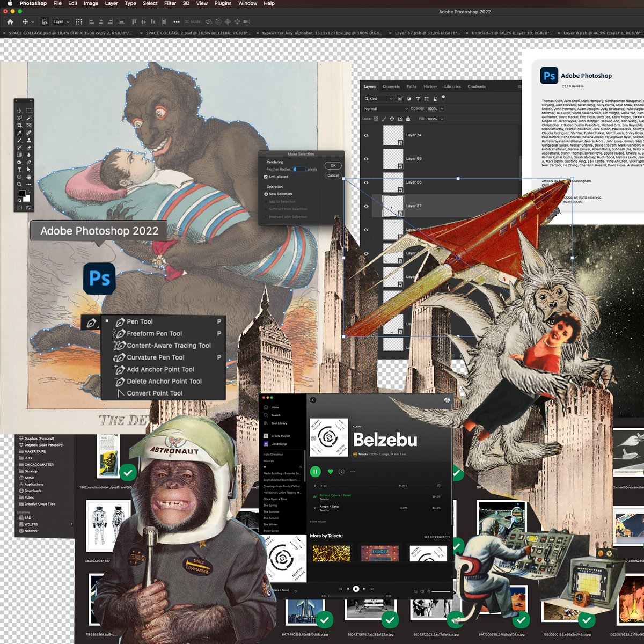The height and width of the screenshot is (644, 644).
Task: Click Layer 87 thumbnail in Layers panel
Action: 393,206
